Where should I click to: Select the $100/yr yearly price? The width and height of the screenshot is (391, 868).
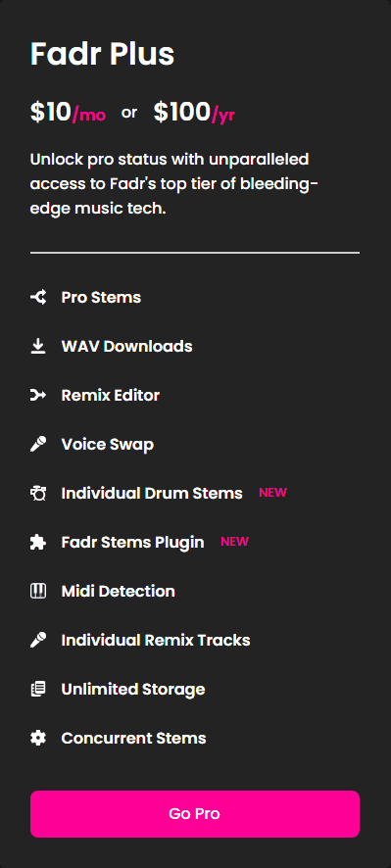(194, 113)
